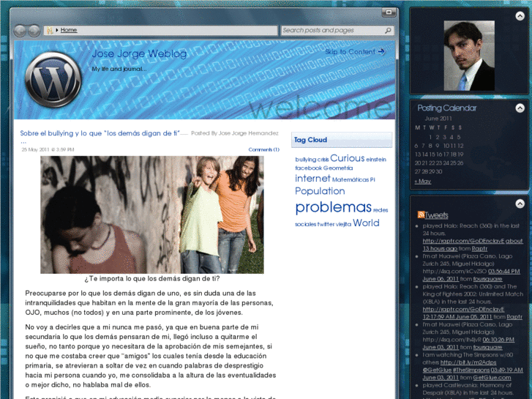532x399 pixels.
Task: Open the first raptr.com/GoDEnclavE link
Action: (463, 241)
